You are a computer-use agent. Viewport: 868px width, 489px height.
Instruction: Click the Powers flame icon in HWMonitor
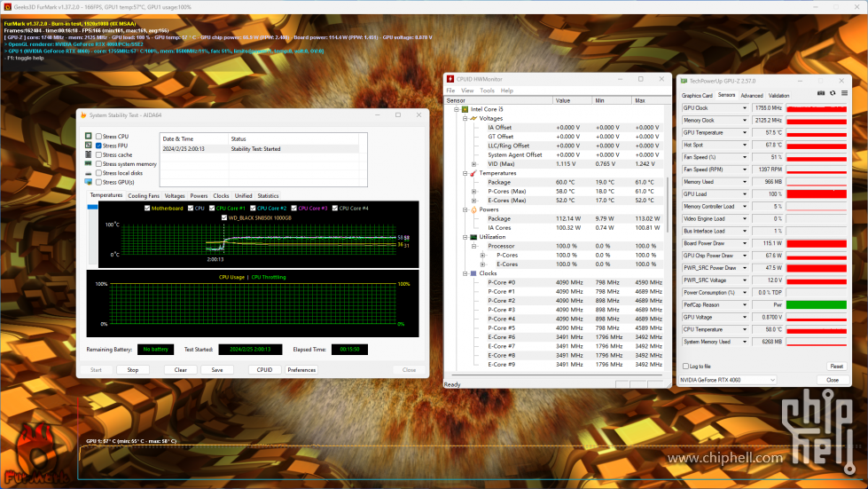(473, 209)
